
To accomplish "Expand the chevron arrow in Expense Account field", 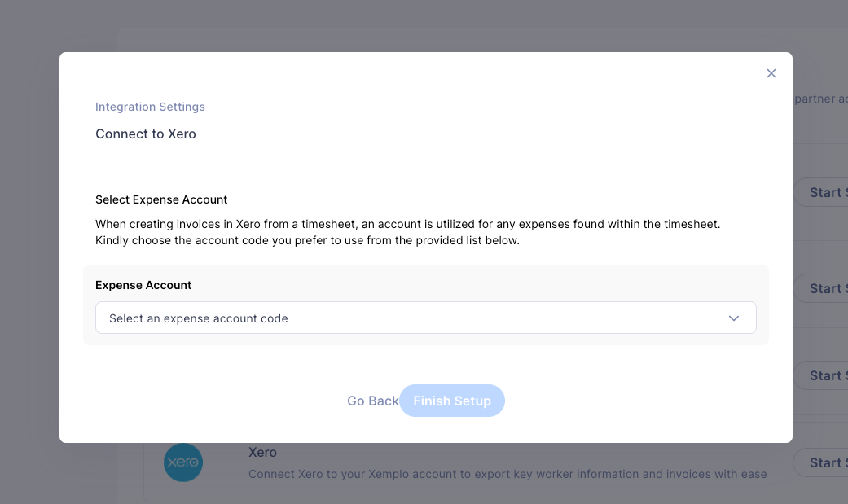I will 733,318.
